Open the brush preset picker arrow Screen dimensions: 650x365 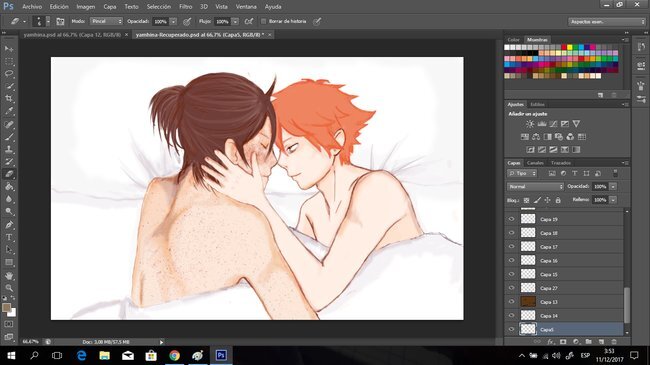(x=48, y=21)
